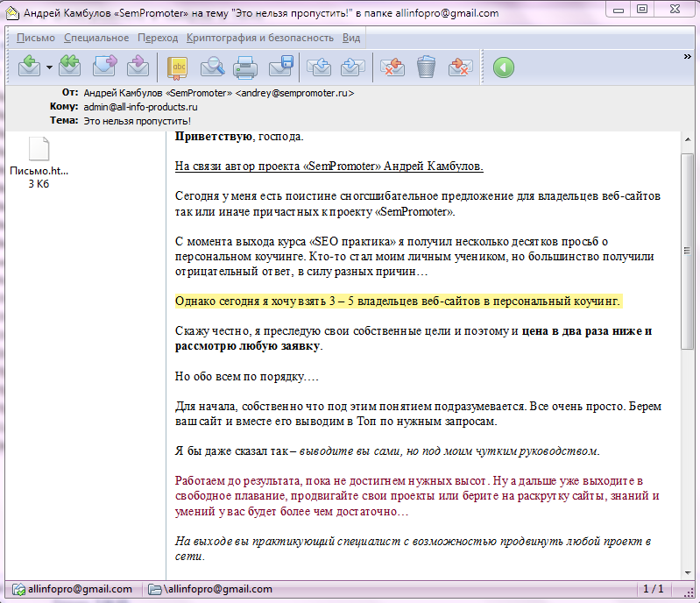Click delete and go previous icon
This screenshot has height=603, width=700.
point(392,67)
